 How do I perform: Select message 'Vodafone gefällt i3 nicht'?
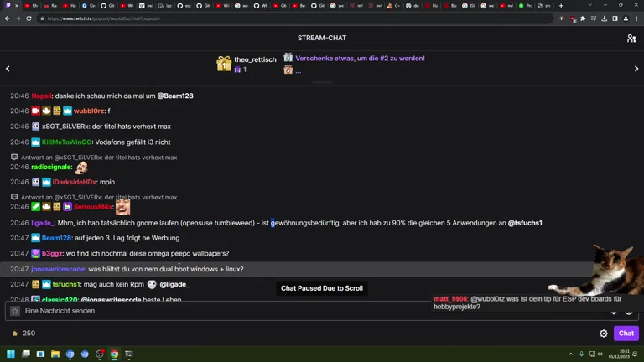132,142
